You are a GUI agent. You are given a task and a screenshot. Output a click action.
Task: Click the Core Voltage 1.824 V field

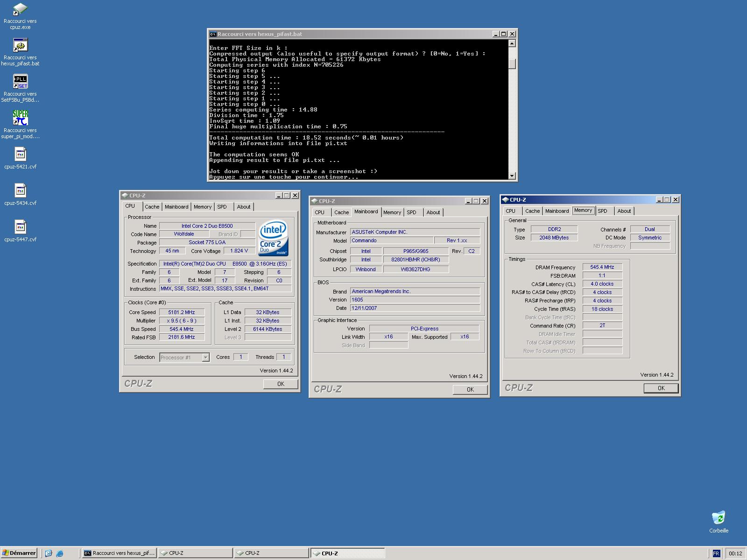(x=239, y=251)
